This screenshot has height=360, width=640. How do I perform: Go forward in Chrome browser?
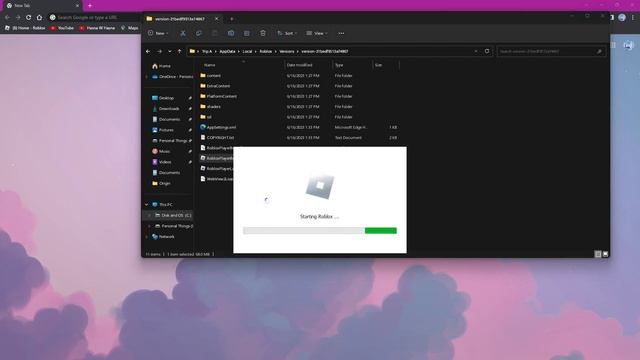(x=18, y=18)
